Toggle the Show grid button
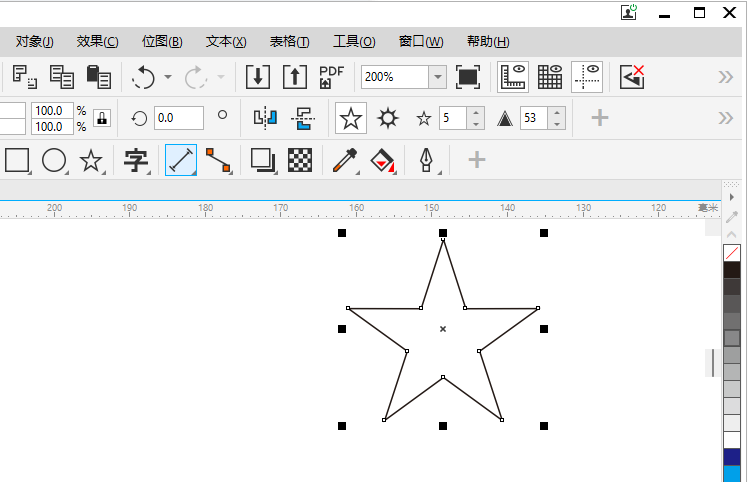This screenshot has width=748, height=482. click(550, 77)
